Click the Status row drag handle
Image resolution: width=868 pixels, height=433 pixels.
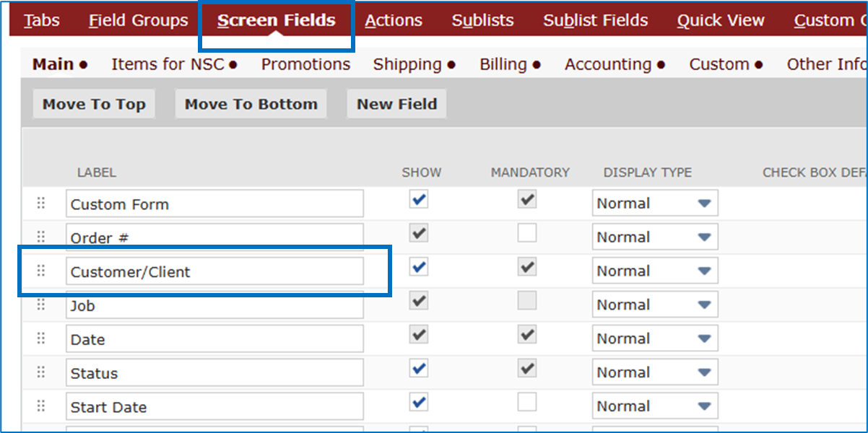[41, 372]
